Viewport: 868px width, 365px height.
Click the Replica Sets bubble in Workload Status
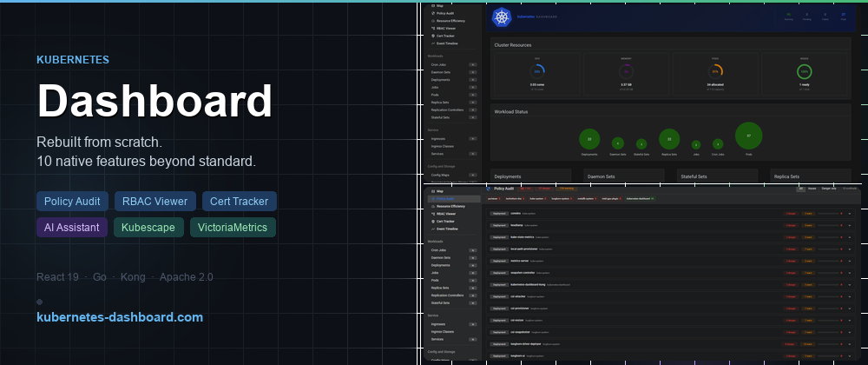pos(669,139)
